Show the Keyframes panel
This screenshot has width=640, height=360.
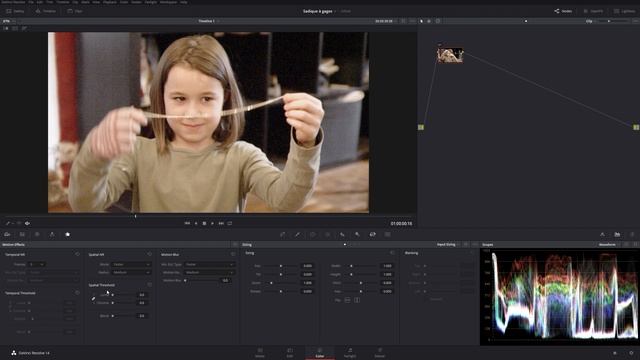click(602, 234)
